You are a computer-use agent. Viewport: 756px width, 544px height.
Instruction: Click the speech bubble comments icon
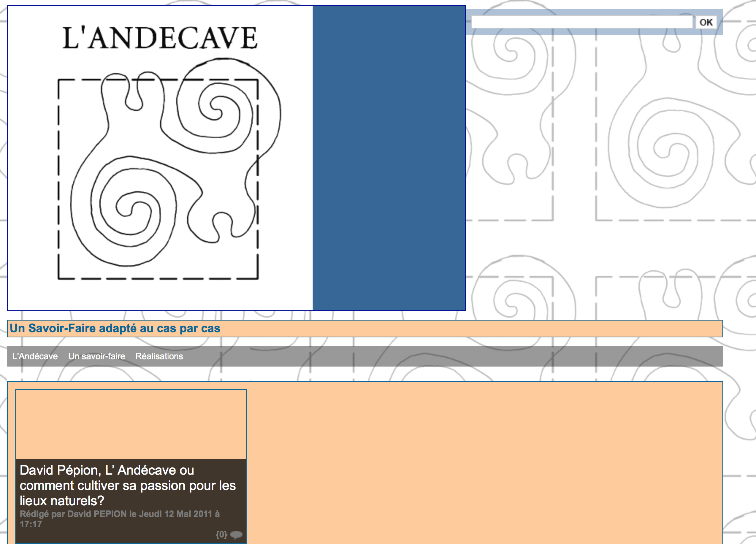pos(236,535)
